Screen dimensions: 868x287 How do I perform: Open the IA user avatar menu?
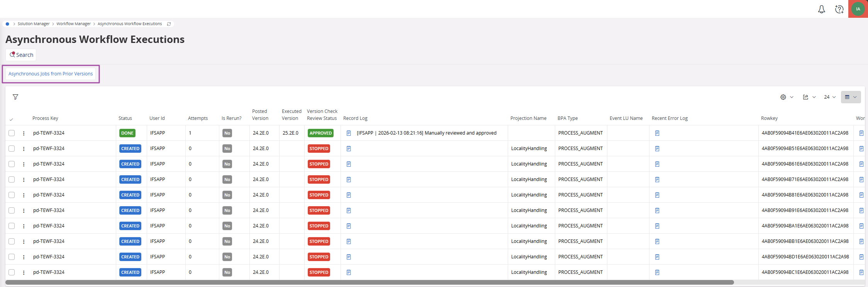(x=858, y=9)
